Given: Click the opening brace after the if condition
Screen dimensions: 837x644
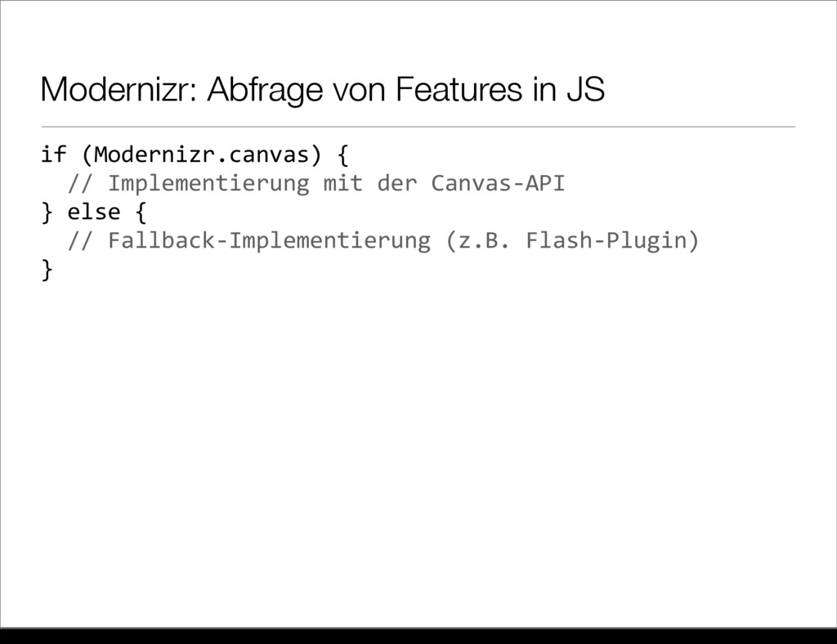Looking at the screenshot, I should tap(342, 154).
